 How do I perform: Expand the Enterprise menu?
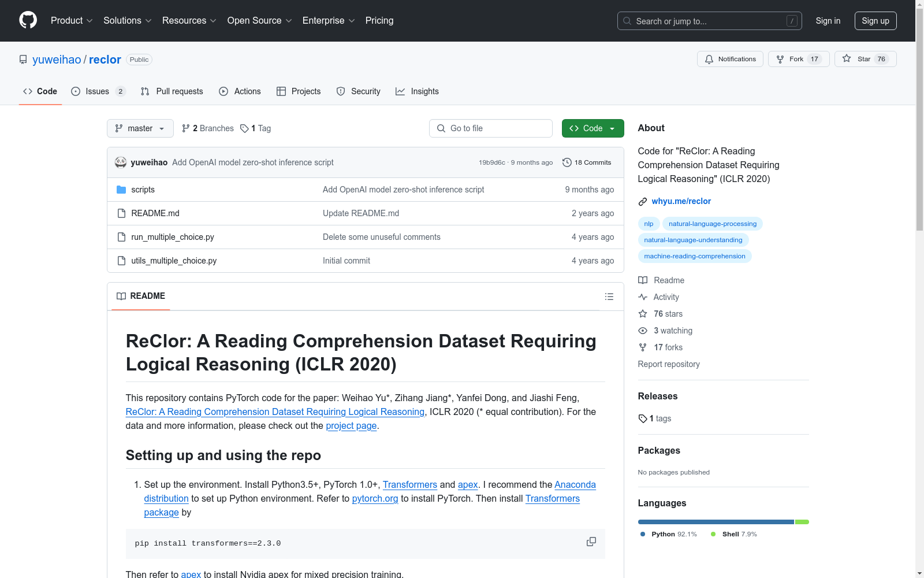click(329, 20)
